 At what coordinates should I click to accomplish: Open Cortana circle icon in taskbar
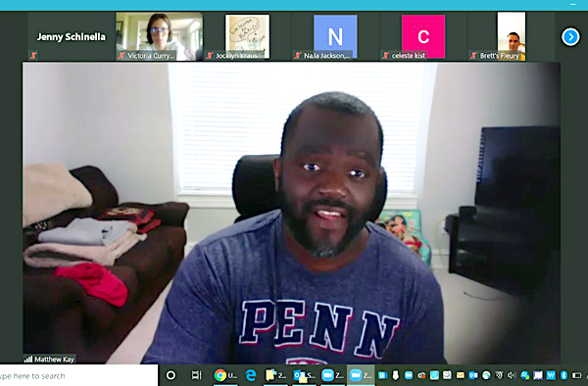click(x=171, y=375)
